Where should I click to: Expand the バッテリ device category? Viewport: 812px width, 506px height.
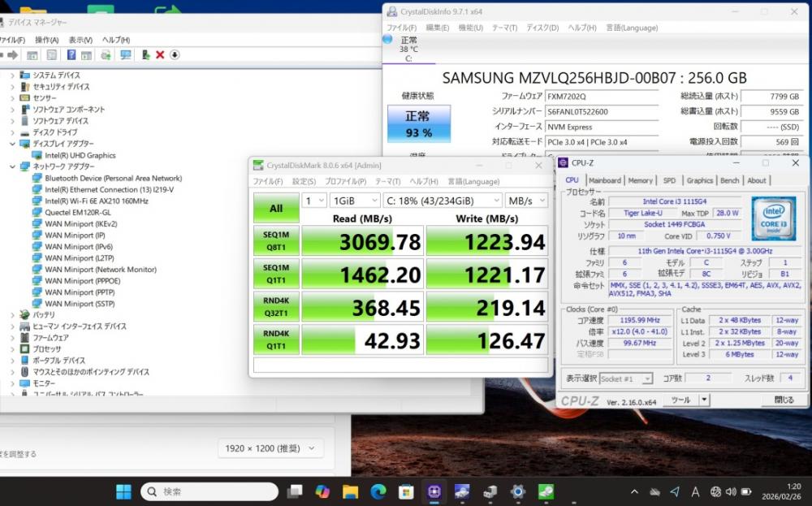pyautogui.click(x=11, y=315)
